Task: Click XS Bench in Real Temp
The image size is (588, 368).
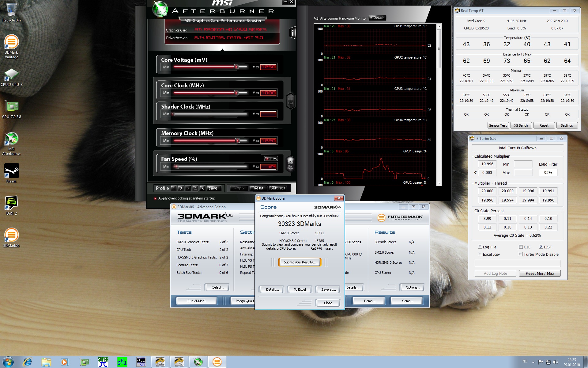Action: [521, 125]
